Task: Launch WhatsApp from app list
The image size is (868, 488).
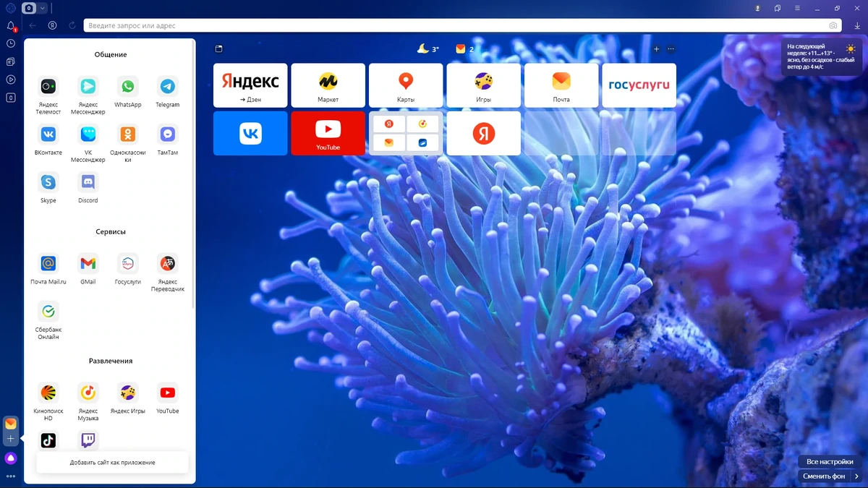Action: 128,92
